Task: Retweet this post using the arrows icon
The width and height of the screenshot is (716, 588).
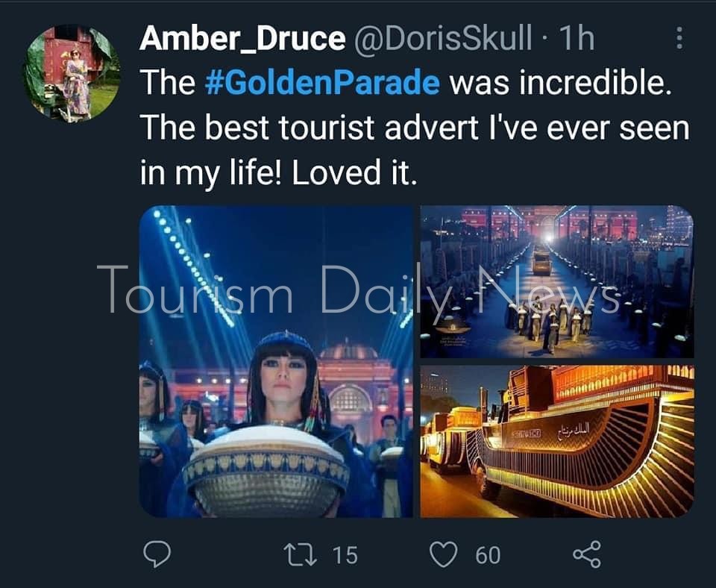Action: (300, 554)
